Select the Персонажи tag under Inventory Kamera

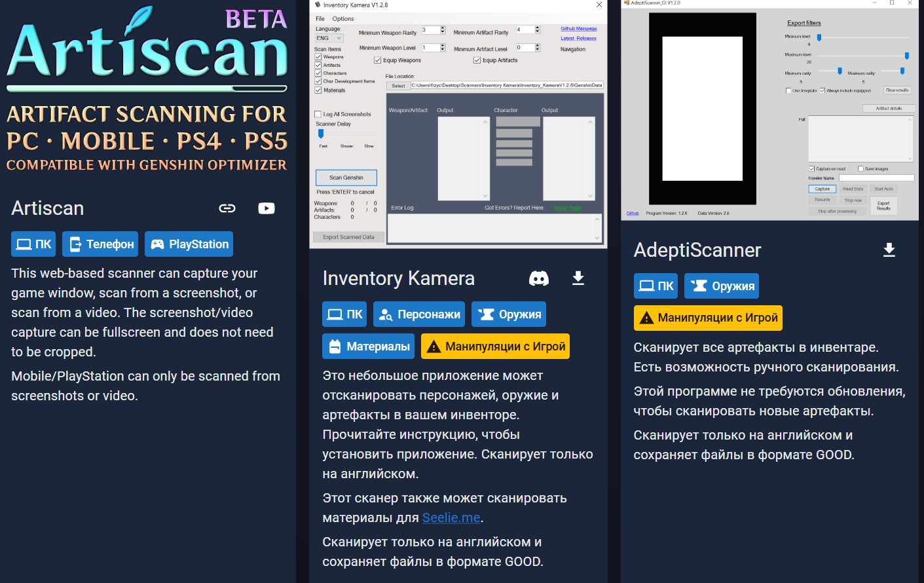tap(419, 314)
